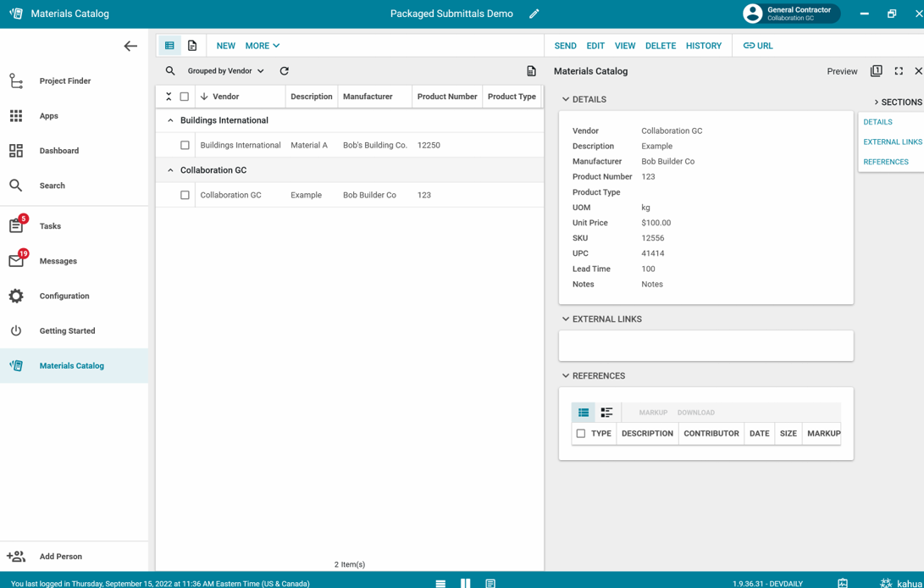Click EDIT in the detail toolbar

[595, 46]
